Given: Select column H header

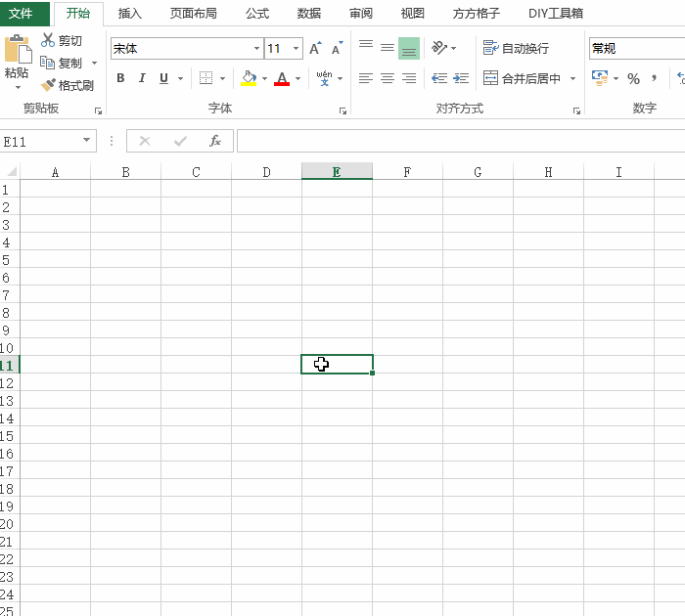Looking at the screenshot, I should pos(548,171).
